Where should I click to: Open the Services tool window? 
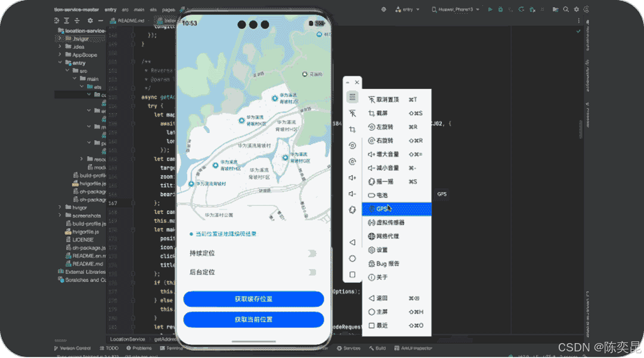pos(349,348)
